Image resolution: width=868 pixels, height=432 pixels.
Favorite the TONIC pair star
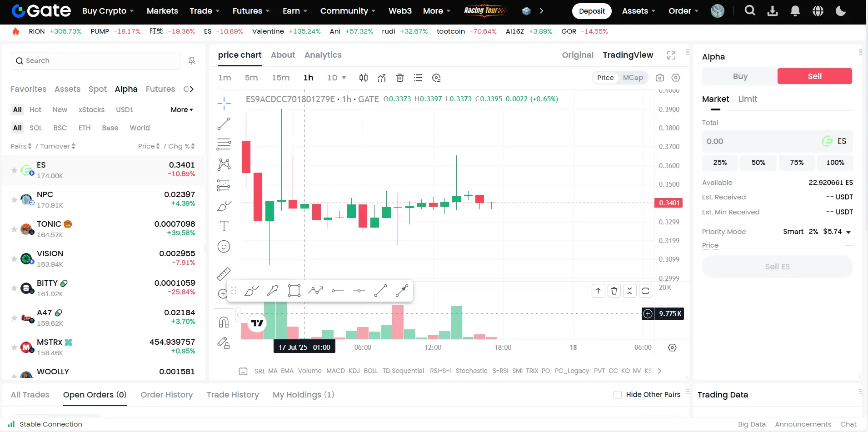14,229
